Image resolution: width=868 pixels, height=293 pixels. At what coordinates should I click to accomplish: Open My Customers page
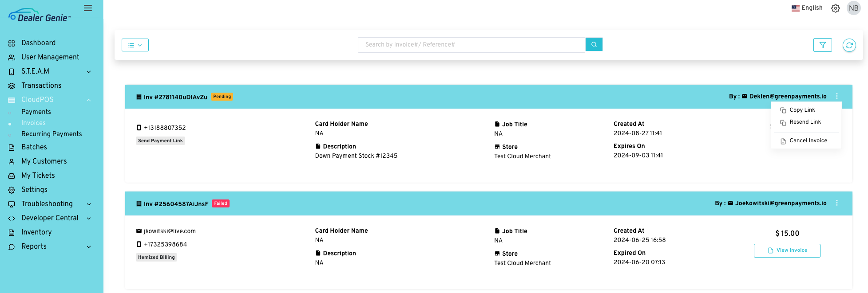[x=44, y=161]
